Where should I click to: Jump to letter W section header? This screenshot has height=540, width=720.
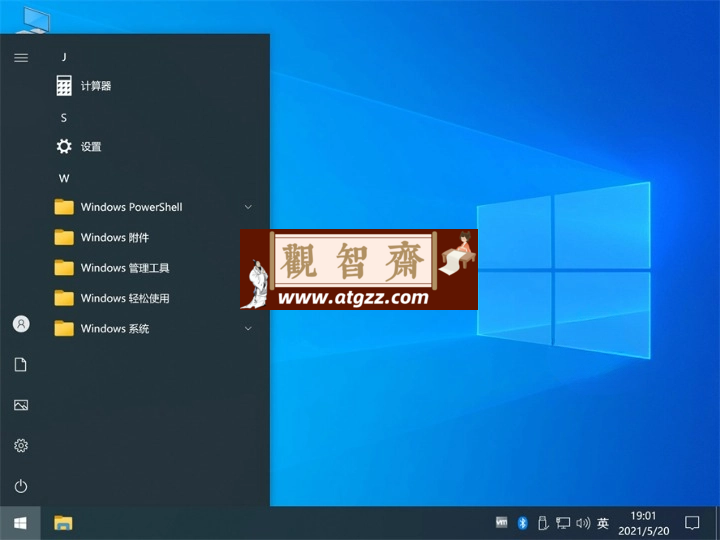pos(64,179)
